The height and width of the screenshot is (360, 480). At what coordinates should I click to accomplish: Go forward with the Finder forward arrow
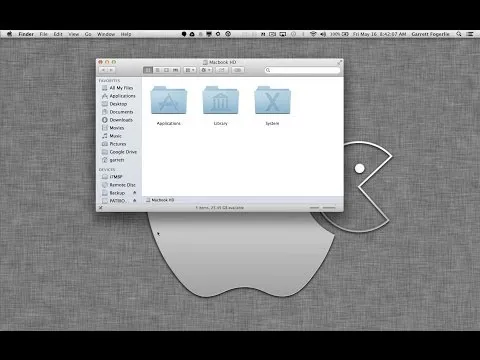click(x=111, y=70)
